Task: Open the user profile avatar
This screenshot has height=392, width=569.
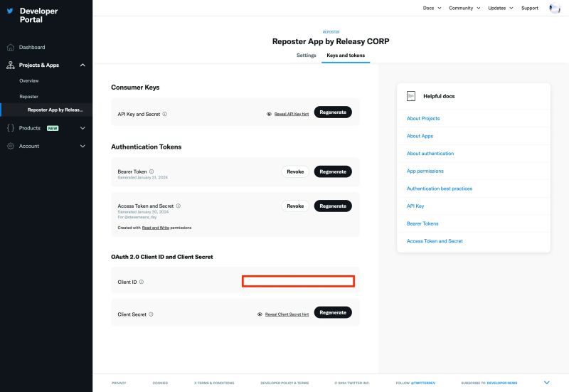Action: click(x=555, y=8)
